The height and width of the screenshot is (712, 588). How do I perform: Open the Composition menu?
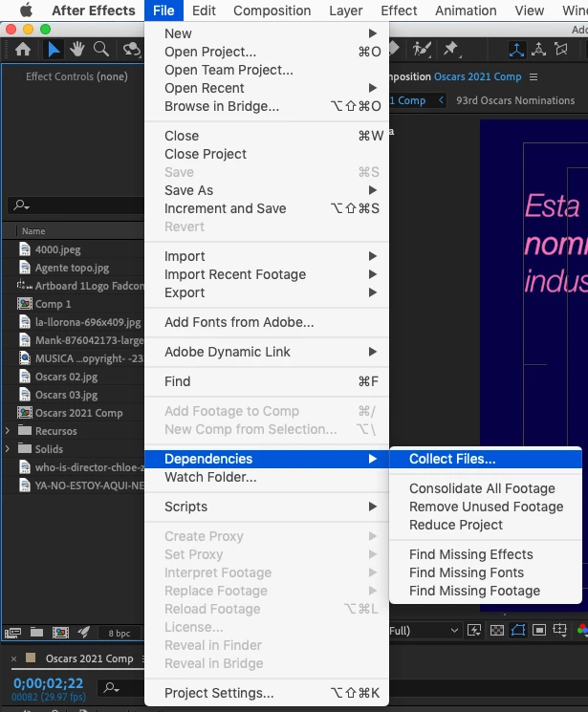pyautogui.click(x=272, y=11)
